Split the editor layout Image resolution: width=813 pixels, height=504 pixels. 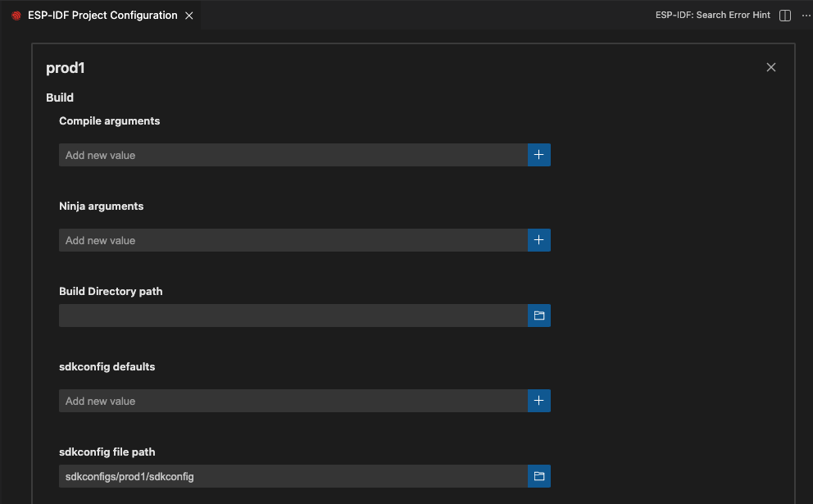coord(785,16)
